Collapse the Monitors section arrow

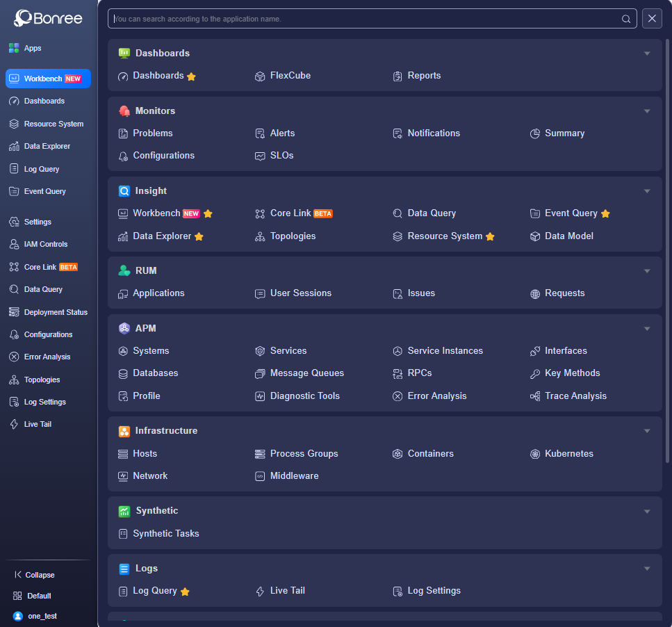coord(647,111)
